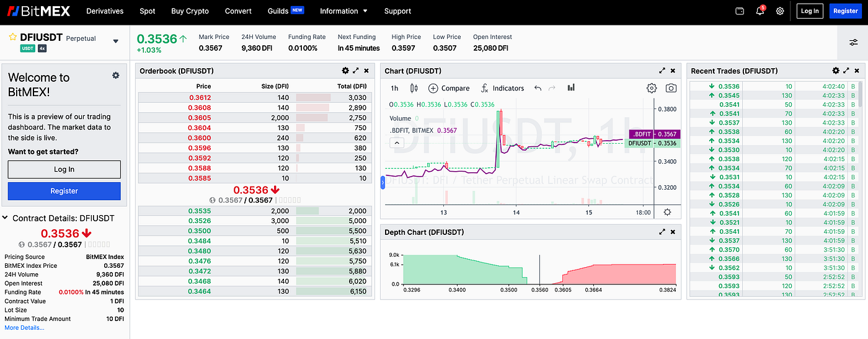Select the 0.3500 bid price

199,231
